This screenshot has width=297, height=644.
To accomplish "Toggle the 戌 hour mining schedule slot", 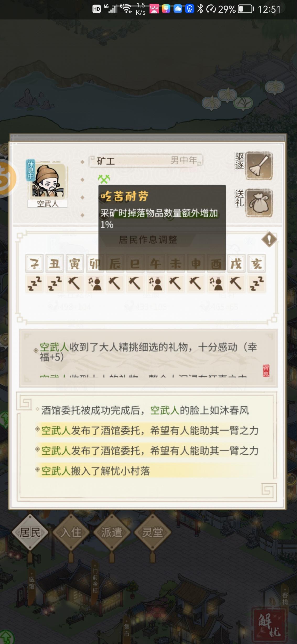I will click(236, 284).
